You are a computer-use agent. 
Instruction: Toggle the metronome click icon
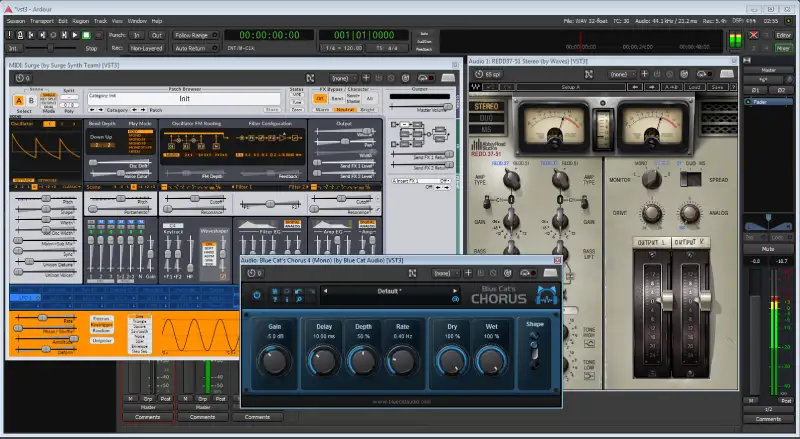coord(20,35)
